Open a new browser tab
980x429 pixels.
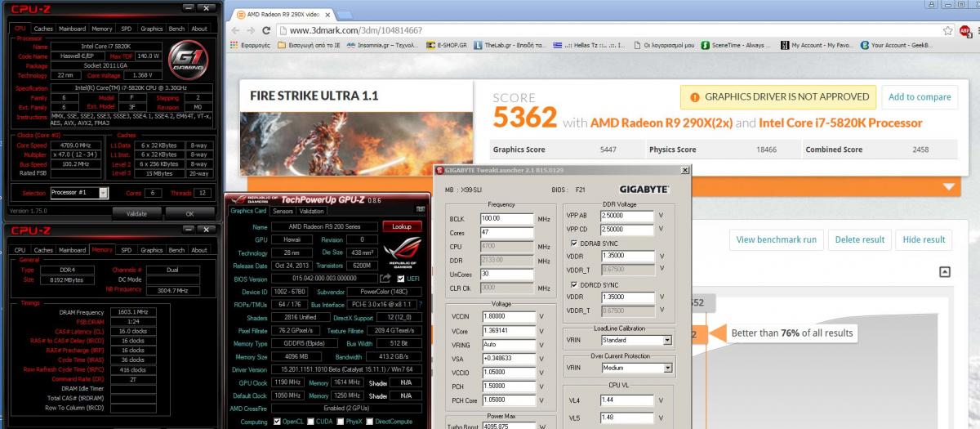[346, 15]
